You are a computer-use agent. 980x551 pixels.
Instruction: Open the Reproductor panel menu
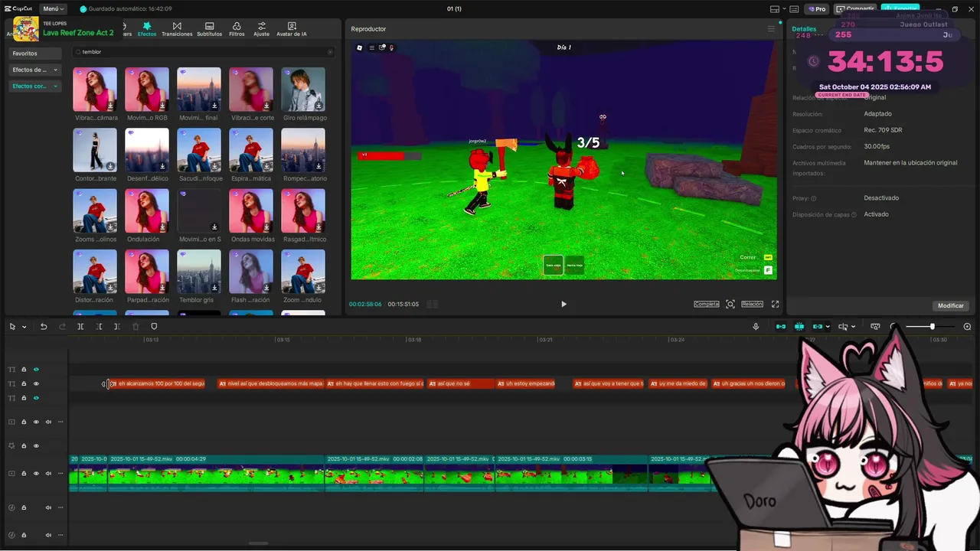pos(771,29)
